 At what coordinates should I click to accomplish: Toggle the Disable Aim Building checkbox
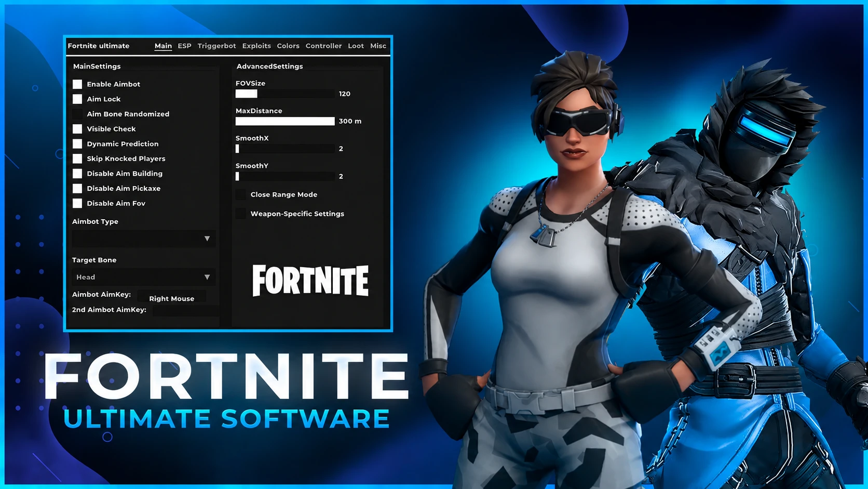tap(77, 174)
